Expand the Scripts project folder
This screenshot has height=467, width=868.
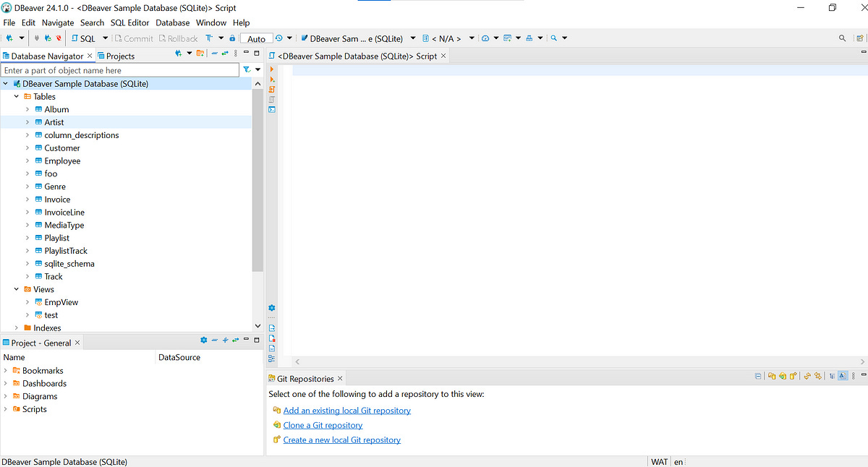6,409
